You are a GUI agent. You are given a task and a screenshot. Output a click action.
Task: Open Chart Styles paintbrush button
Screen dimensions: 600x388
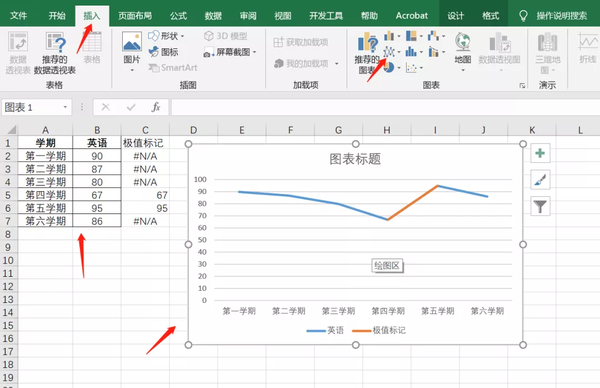(x=540, y=180)
